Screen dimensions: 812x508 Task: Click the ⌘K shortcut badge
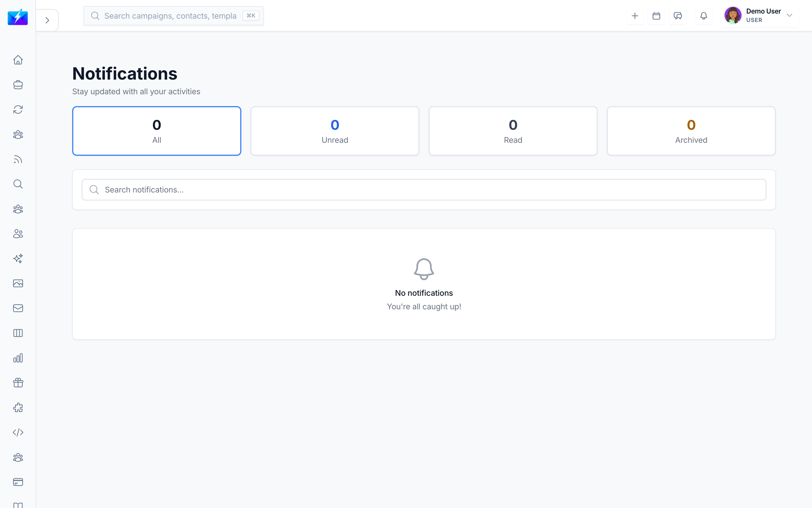coord(251,16)
